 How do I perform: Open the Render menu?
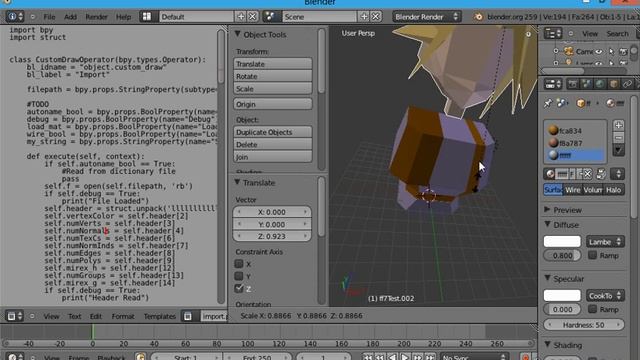pos(96,17)
